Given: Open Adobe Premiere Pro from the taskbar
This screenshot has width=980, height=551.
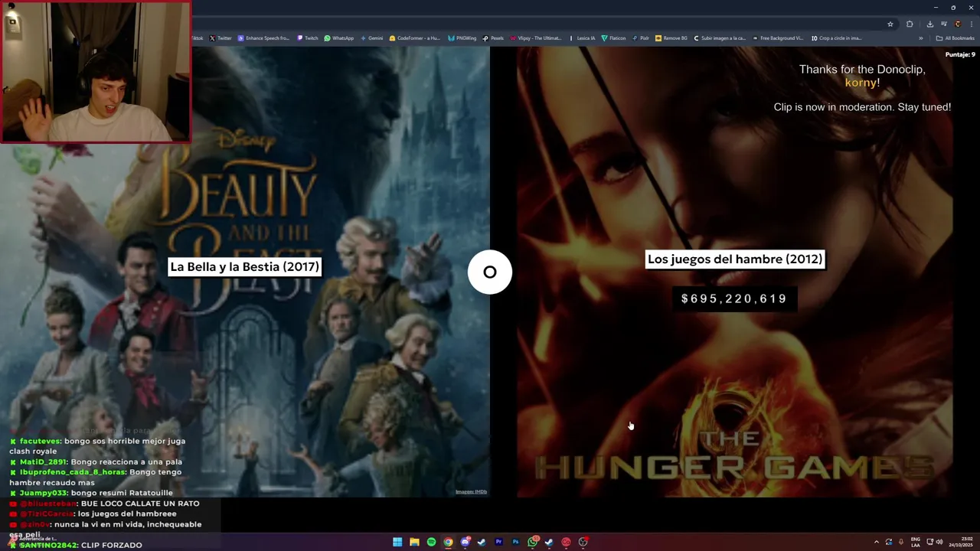Looking at the screenshot, I should point(498,542).
